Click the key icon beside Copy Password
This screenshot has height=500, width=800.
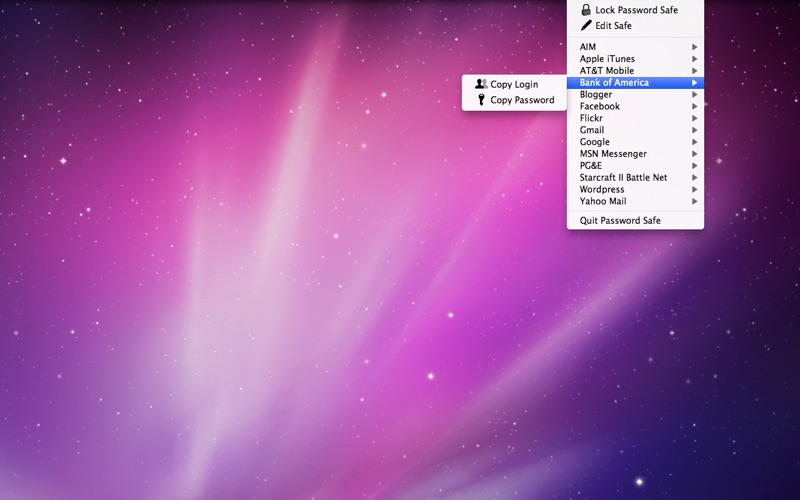coord(481,100)
